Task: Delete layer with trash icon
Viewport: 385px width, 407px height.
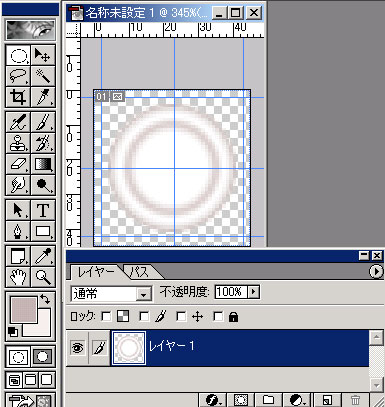Action: click(x=355, y=400)
